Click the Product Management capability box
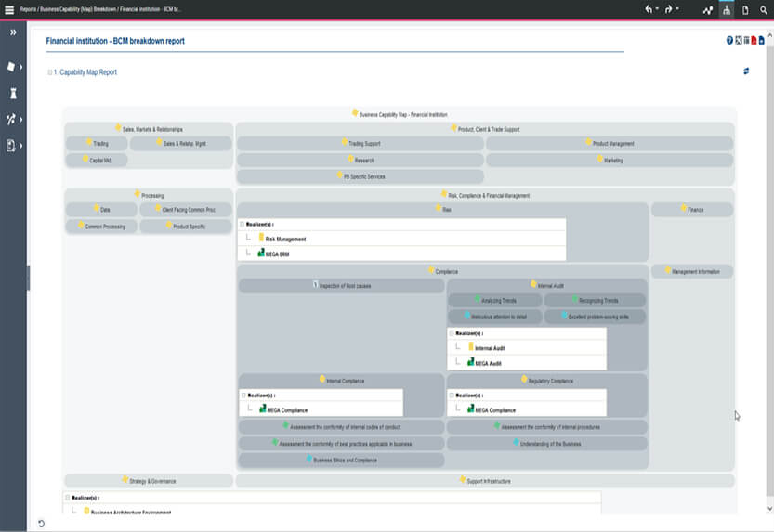The height and width of the screenshot is (532, 774). click(x=610, y=144)
